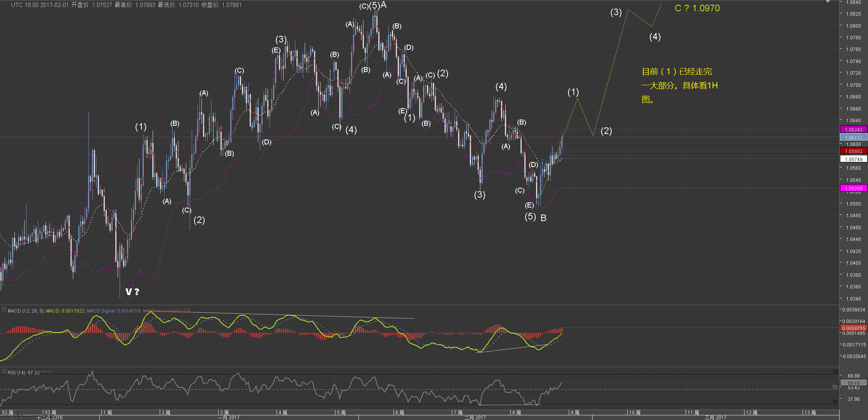Close the RSI indicator panel

click(x=4, y=371)
